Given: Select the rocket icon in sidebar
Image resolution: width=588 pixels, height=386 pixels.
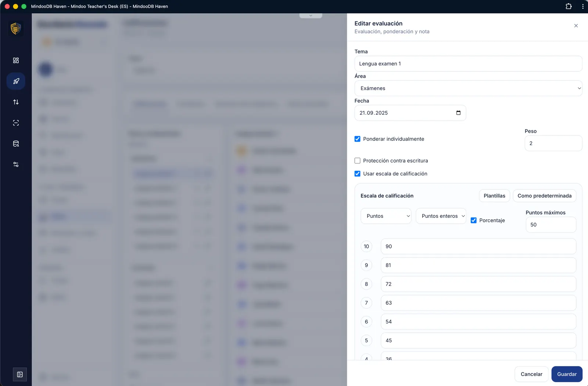Looking at the screenshot, I should (x=16, y=81).
